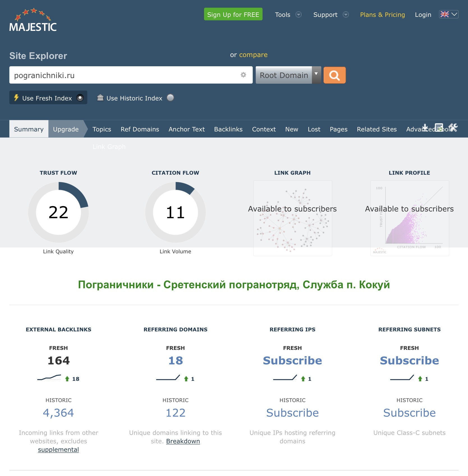
Task: Open the Topics tab
Action: (x=102, y=129)
